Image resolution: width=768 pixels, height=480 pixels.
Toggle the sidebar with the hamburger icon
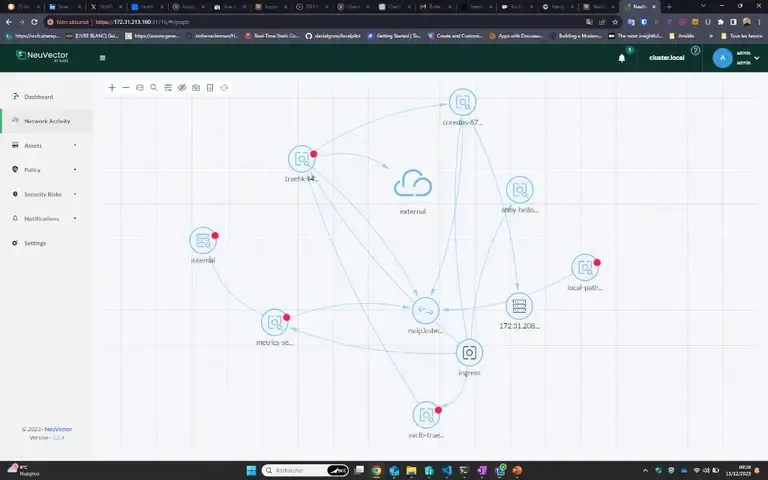102,58
